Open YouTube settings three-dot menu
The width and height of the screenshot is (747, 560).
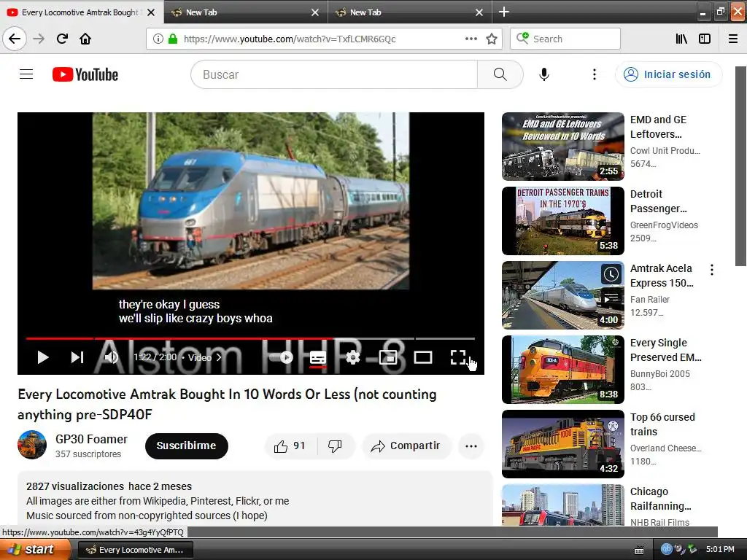pos(594,74)
